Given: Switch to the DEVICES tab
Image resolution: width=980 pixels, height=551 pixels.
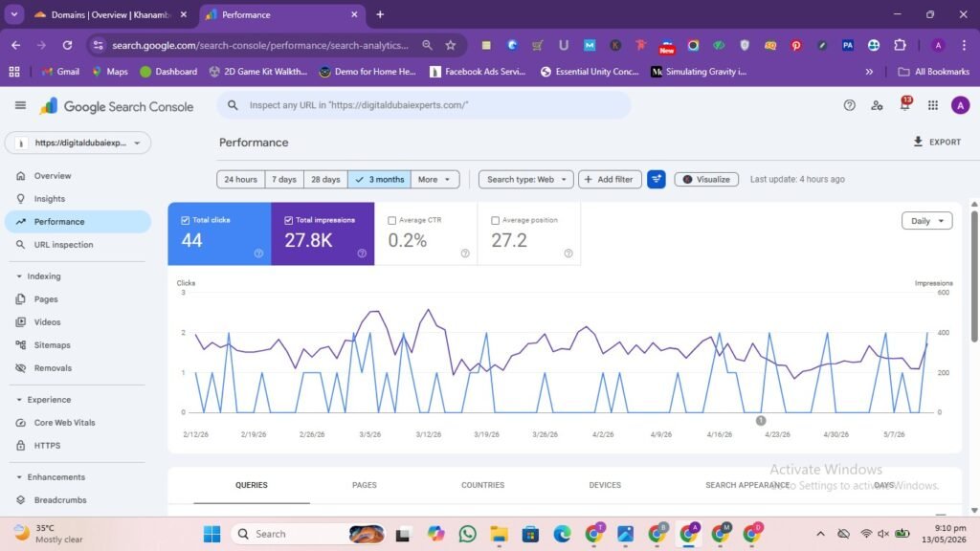Looking at the screenshot, I should 605,485.
